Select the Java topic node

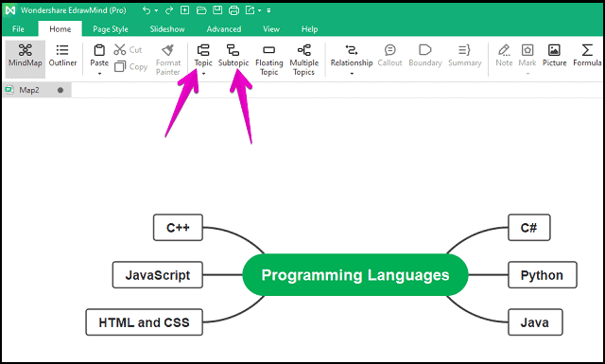coord(535,321)
